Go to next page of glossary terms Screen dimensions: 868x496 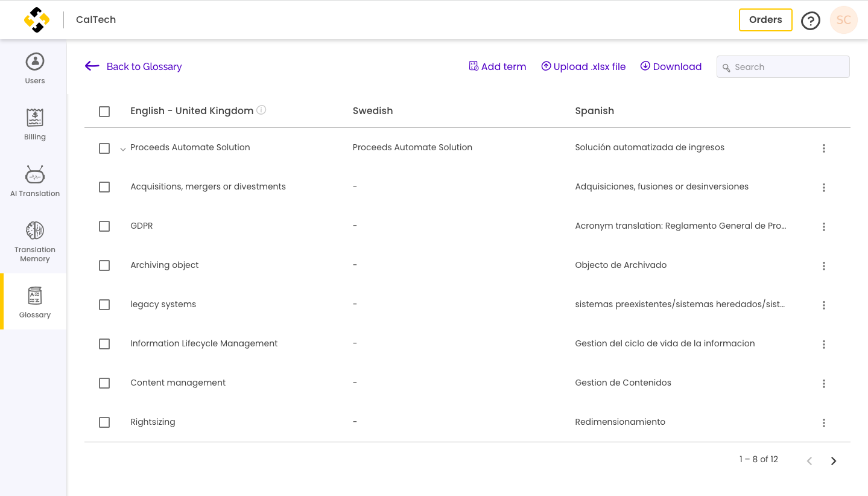pyautogui.click(x=834, y=461)
